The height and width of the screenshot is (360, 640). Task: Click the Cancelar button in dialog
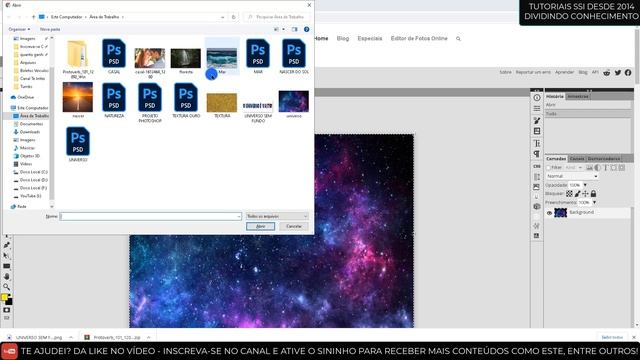(294, 226)
